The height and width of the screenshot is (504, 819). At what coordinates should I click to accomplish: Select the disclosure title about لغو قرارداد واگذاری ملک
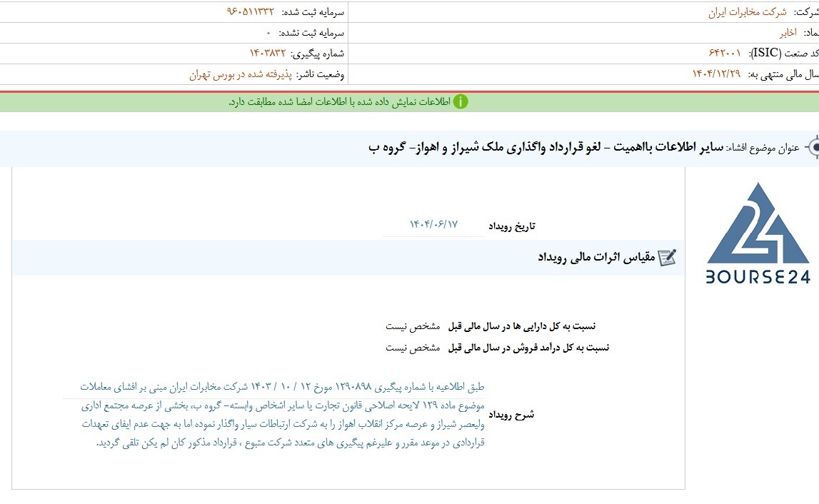point(546,148)
